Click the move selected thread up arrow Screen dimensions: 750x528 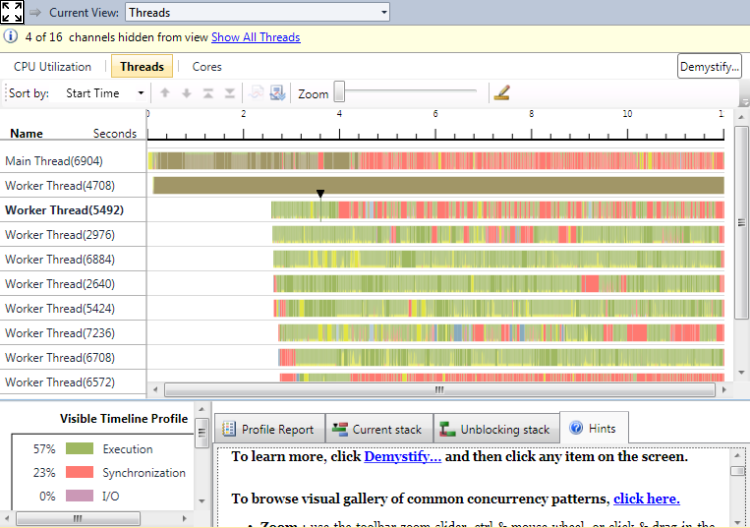(x=165, y=93)
